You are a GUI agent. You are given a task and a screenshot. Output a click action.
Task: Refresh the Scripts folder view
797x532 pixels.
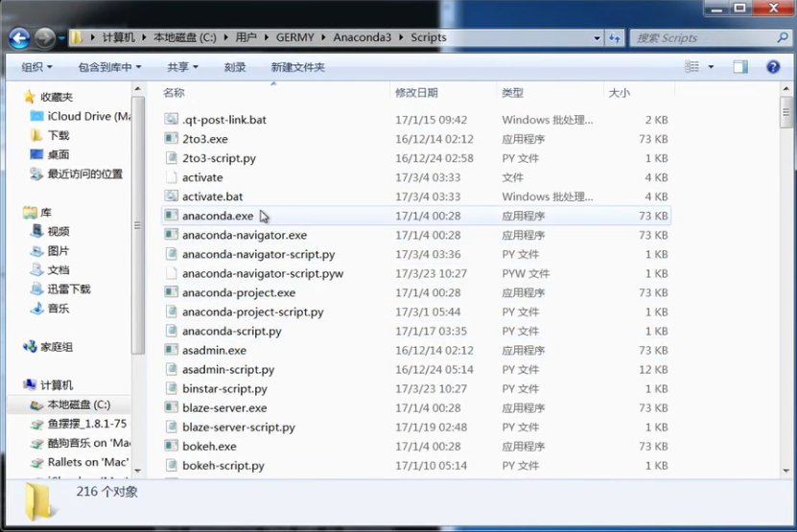click(x=614, y=38)
